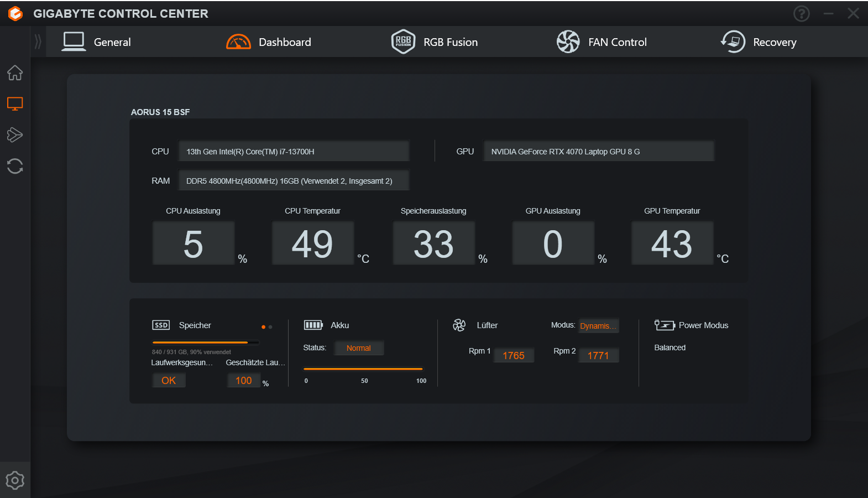Image resolution: width=868 pixels, height=498 pixels.
Task: Click the Rpm 1 value 1765
Action: pos(514,355)
